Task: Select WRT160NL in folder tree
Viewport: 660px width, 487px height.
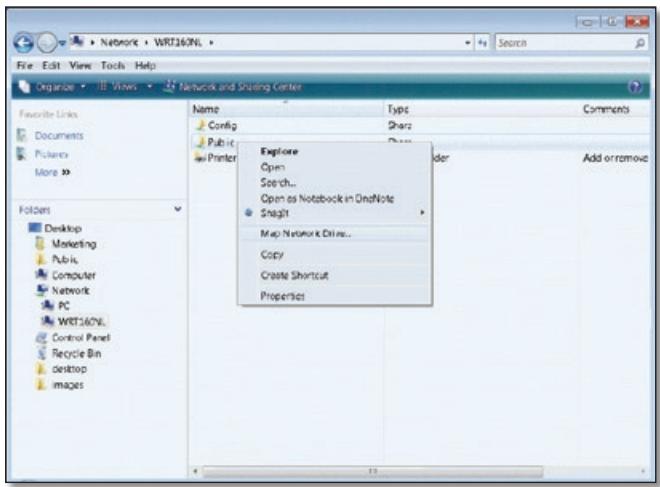Action: (x=81, y=322)
